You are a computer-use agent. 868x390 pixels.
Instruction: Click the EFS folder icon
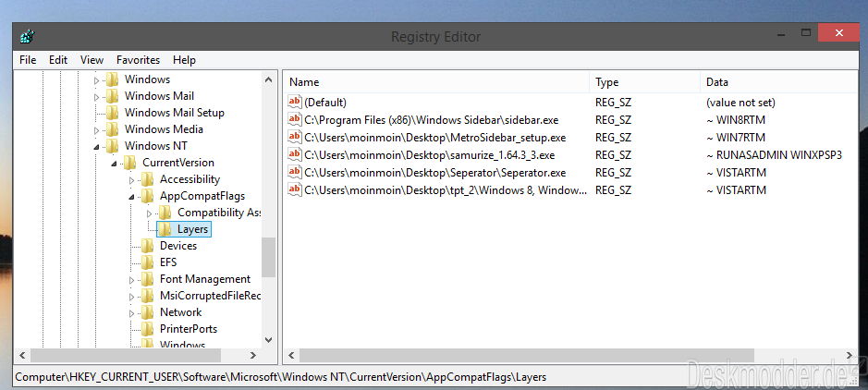pos(148,262)
